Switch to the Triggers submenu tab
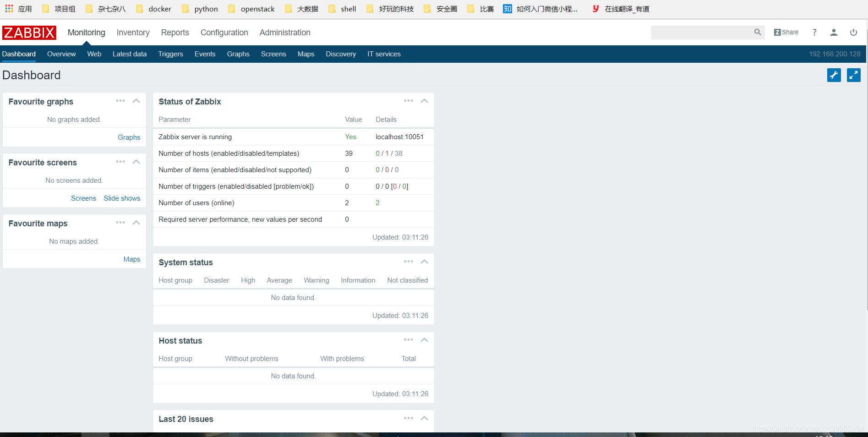This screenshot has width=868, height=437. [170, 54]
